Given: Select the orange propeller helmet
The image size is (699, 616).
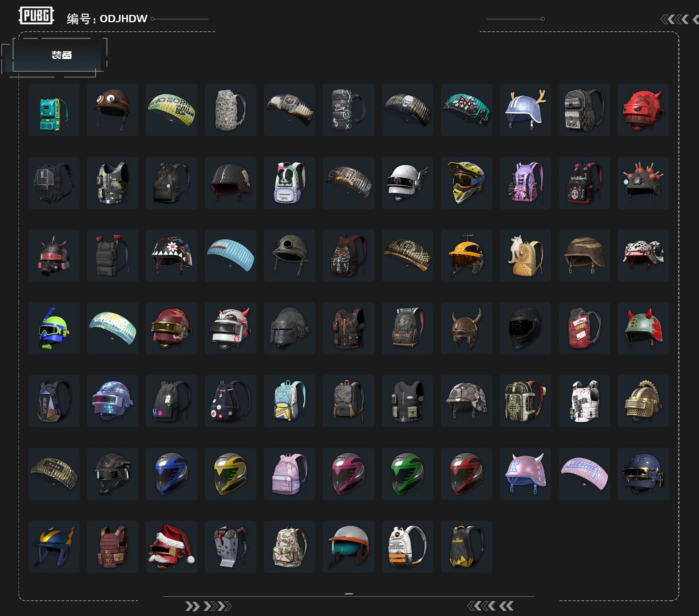Looking at the screenshot, I should [467, 255].
